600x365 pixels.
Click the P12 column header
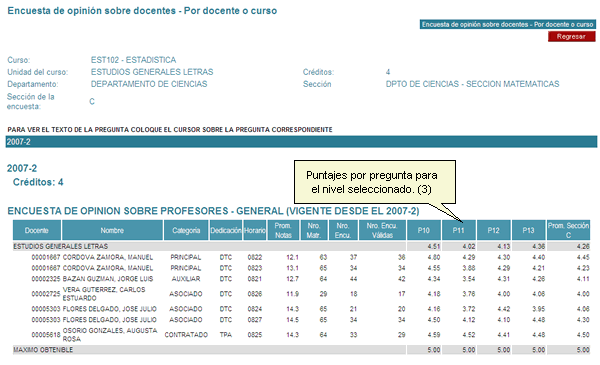(x=494, y=230)
